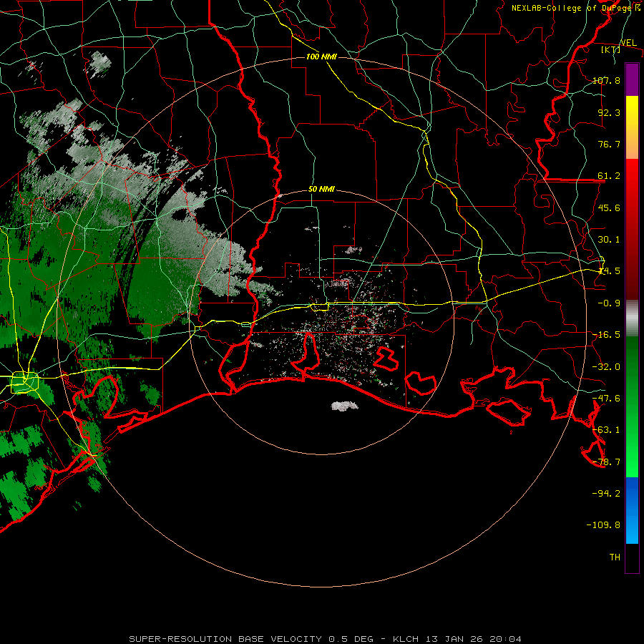Click the -32.0 velocity scale value

(607, 367)
